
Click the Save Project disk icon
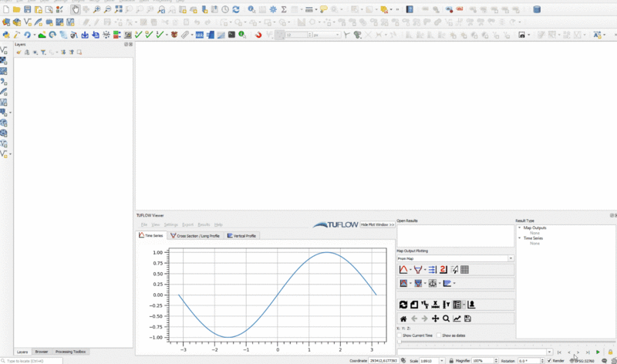pos(28,9)
